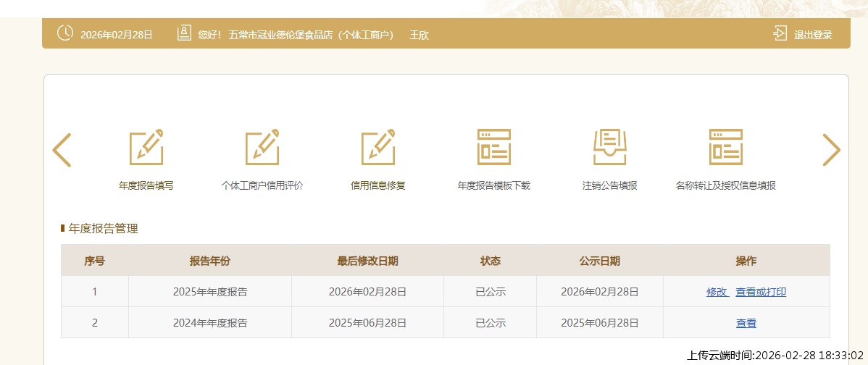Select the 年度报告填写 menu label
This screenshot has width=868, height=365.
pos(146,185)
